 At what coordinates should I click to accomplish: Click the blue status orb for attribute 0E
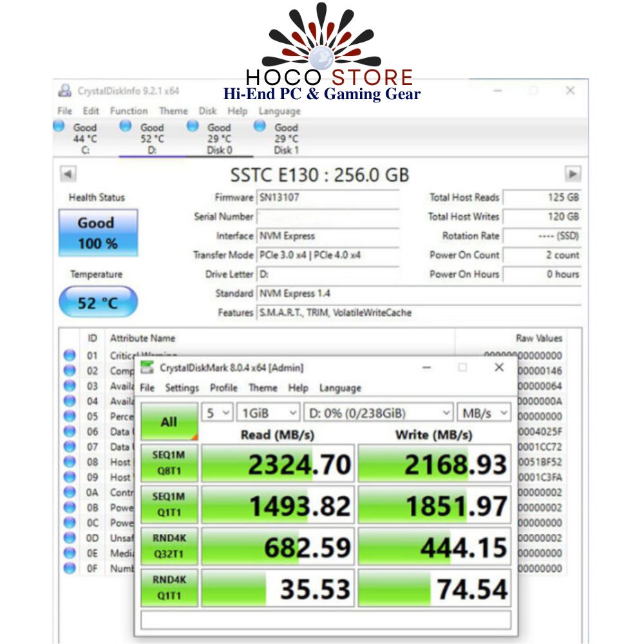tap(70, 553)
